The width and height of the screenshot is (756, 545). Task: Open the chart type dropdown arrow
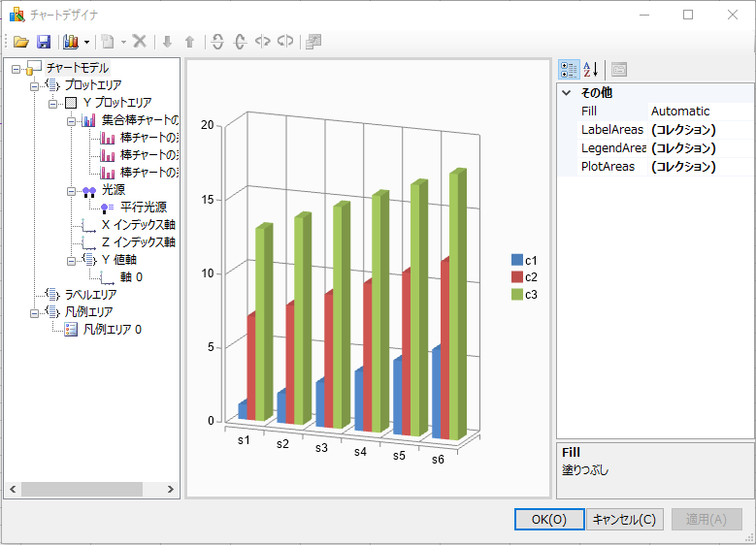pyautogui.click(x=86, y=42)
